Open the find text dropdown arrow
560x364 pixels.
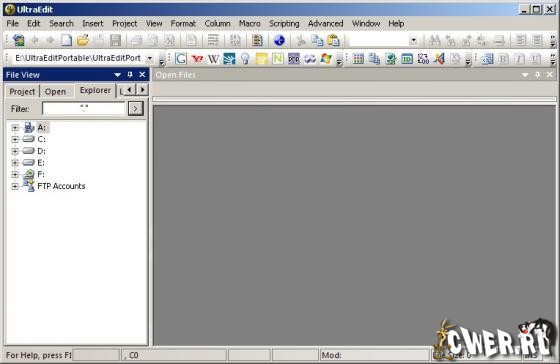414,40
